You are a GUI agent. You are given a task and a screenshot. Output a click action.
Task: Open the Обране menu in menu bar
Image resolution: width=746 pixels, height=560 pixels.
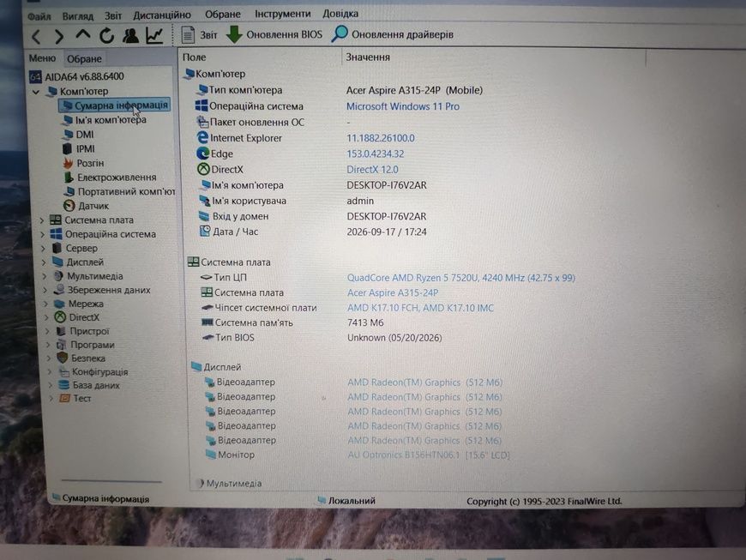[223, 15]
